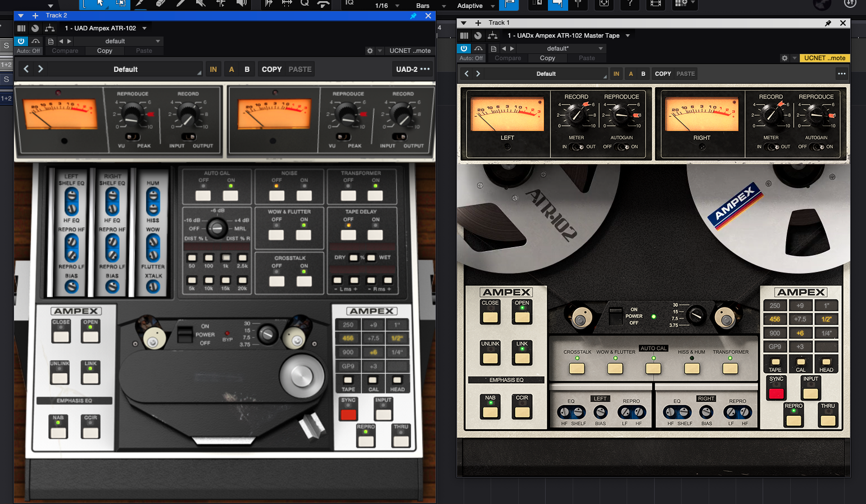Image resolution: width=866 pixels, height=504 pixels.
Task: Open ellipsis options menu in Track 1 plugin
Action: pyautogui.click(x=841, y=74)
